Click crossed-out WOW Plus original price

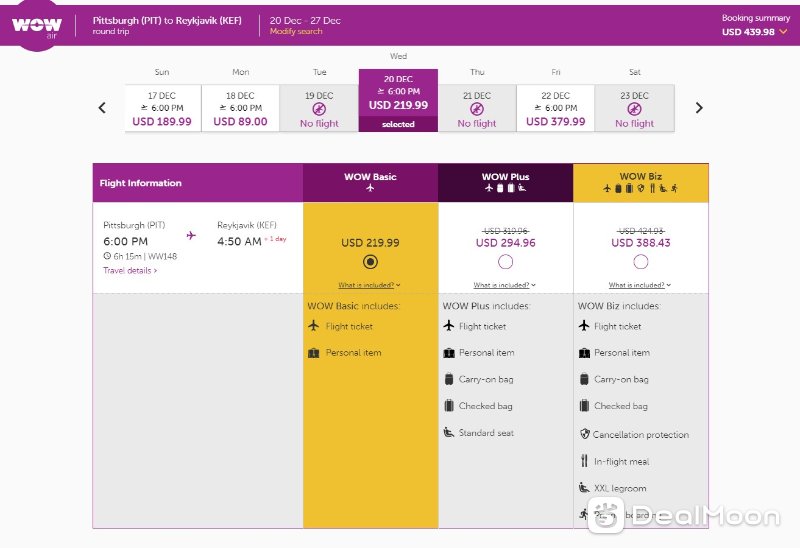505,231
